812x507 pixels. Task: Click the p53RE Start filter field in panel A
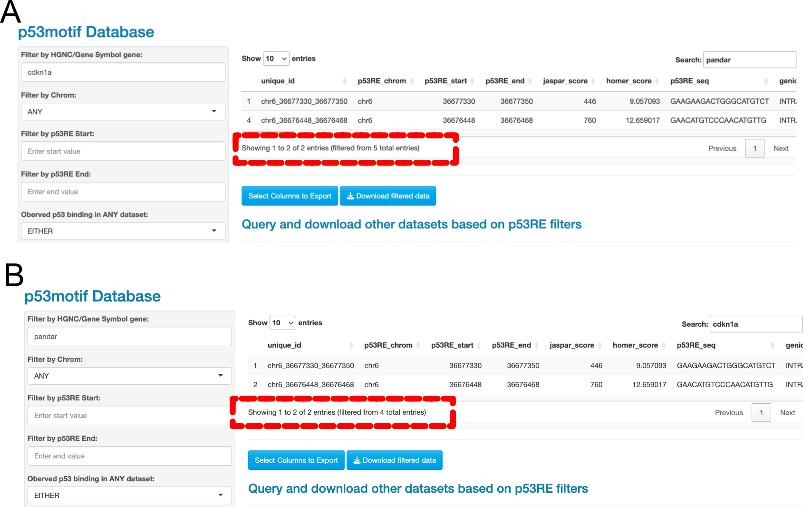pos(123,151)
